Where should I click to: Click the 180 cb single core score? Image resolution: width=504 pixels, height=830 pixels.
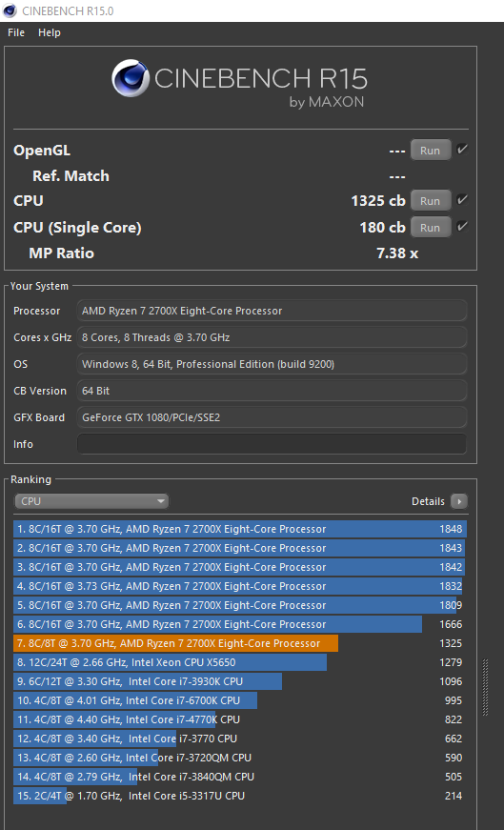click(x=382, y=228)
